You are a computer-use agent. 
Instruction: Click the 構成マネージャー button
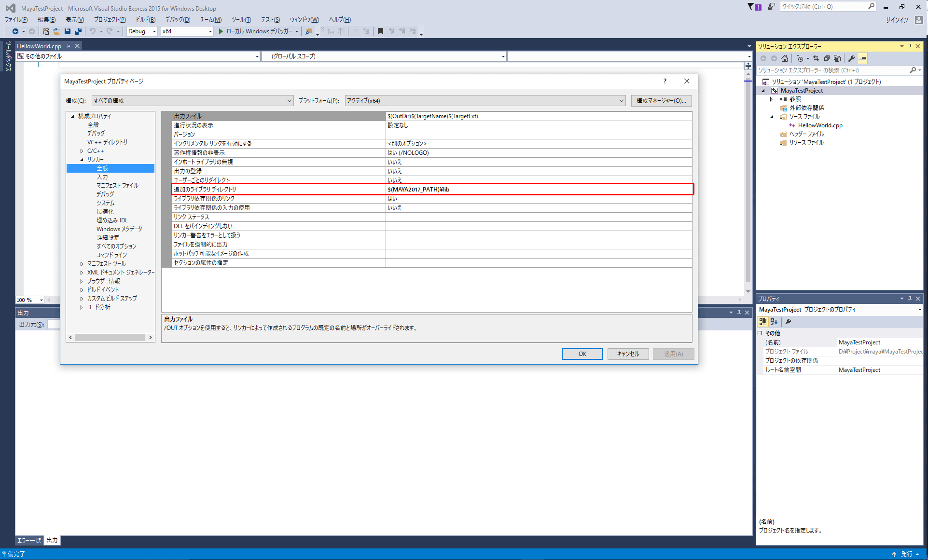pyautogui.click(x=661, y=100)
